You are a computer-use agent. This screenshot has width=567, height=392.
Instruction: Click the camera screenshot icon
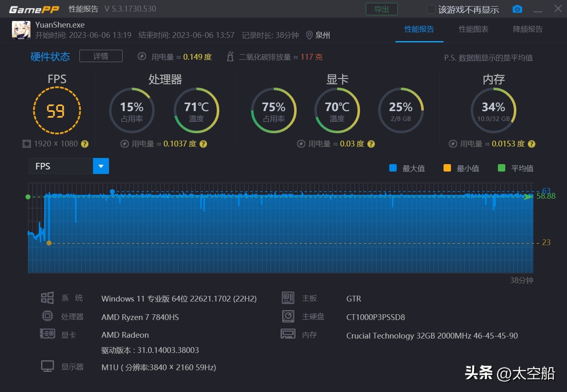pos(517,9)
